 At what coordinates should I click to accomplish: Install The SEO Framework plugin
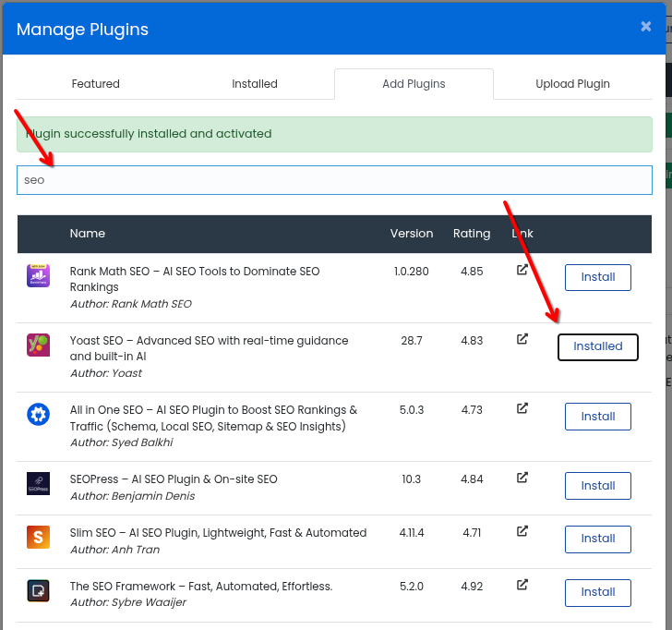pyautogui.click(x=598, y=593)
